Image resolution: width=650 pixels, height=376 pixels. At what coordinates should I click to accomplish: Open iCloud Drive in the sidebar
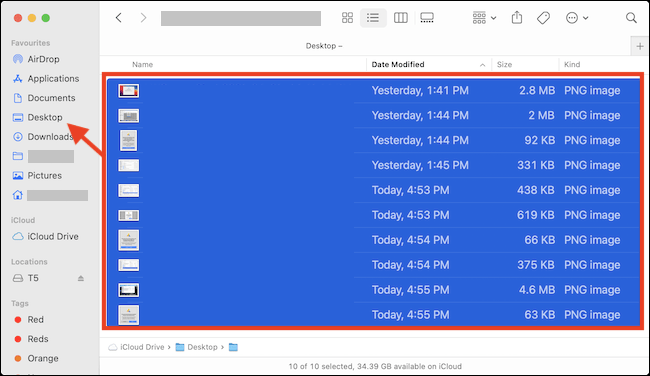[x=45, y=237]
